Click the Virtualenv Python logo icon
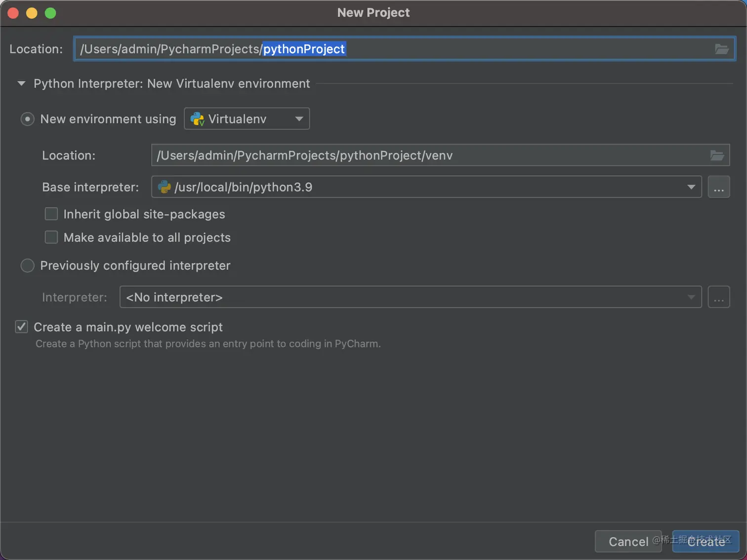The width and height of the screenshot is (747, 560). click(x=198, y=119)
